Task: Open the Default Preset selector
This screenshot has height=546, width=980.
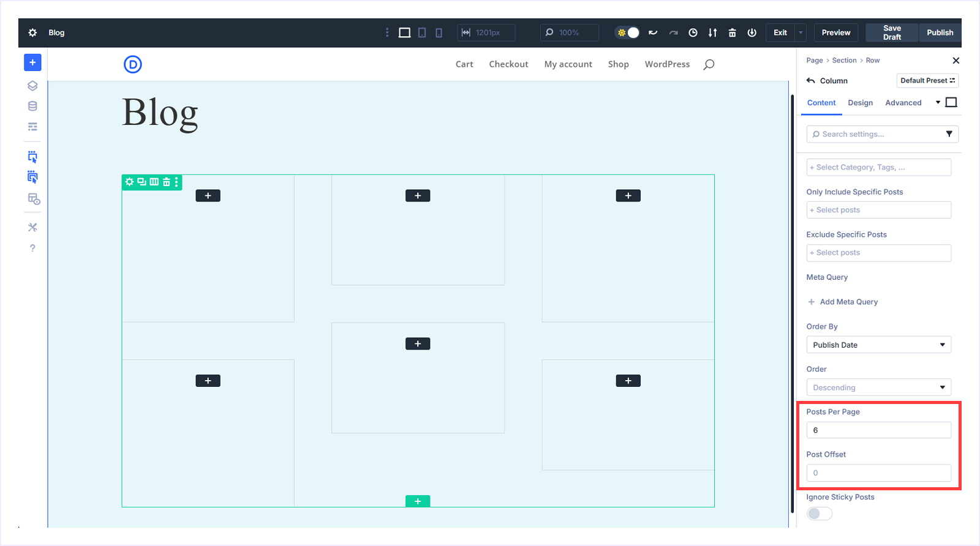Action: coord(927,81)
